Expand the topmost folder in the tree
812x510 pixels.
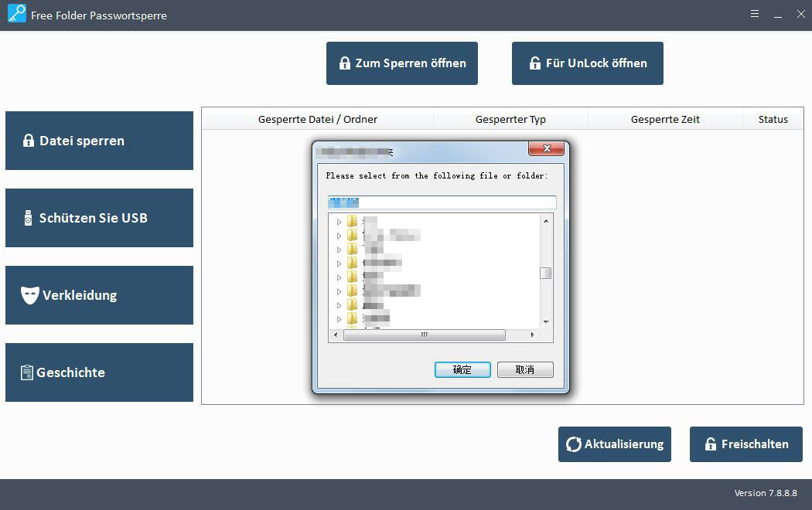click(339, 222)
